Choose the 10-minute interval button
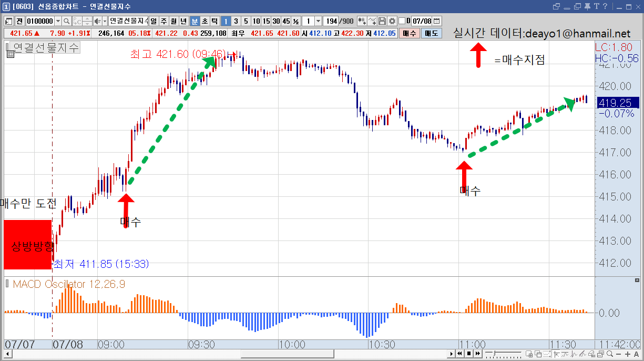The width and height of the screenshot is (644, 361). click(255, 21)
